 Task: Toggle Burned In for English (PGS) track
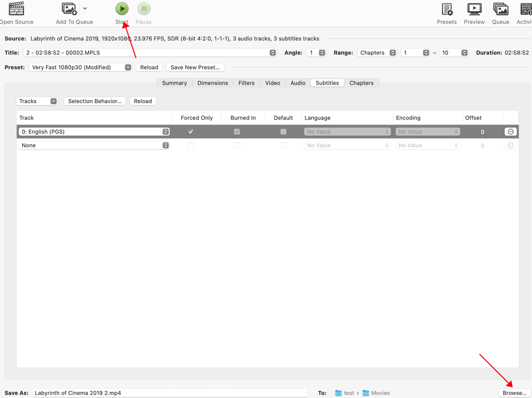pos(237,131)
